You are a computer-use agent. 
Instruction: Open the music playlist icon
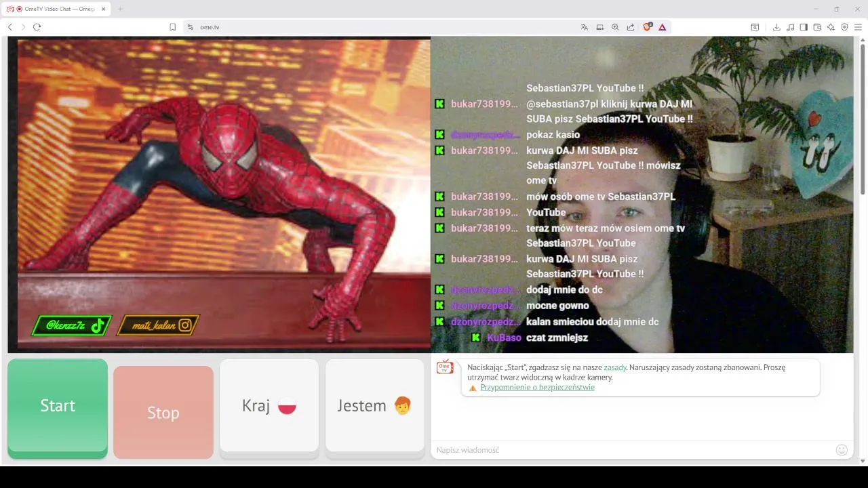coord(790,27)
